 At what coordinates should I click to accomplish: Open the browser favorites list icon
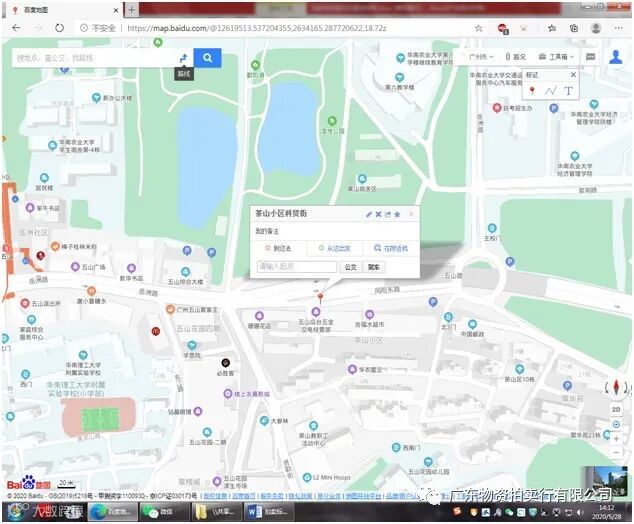pyautogui.click(x=552, y=28)
